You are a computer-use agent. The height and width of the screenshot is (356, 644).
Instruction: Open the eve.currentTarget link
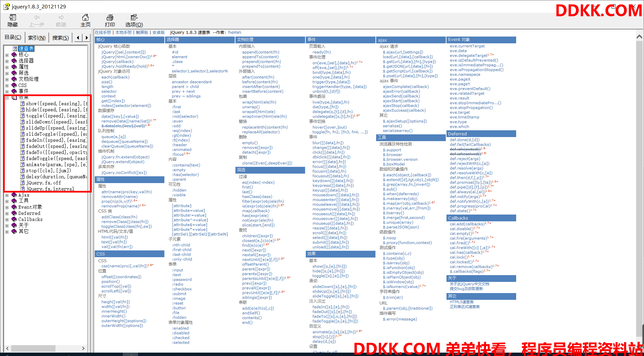[467, 46]
